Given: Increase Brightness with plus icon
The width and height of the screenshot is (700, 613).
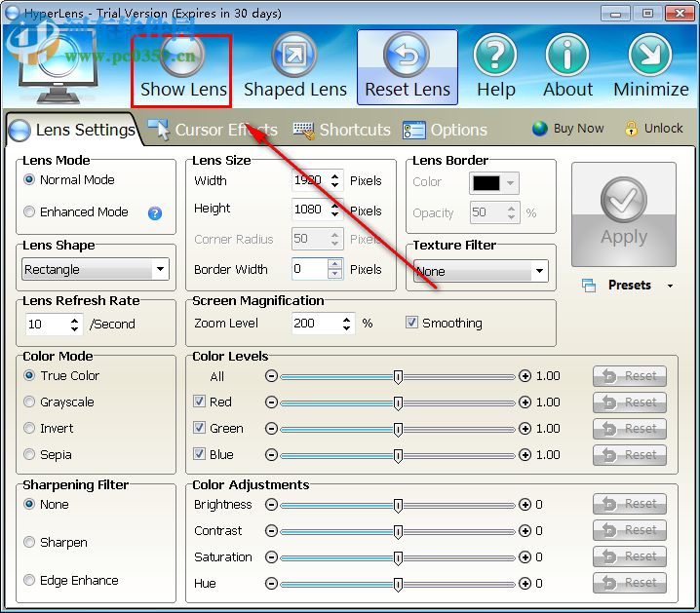Looking at the screenshot, I should point(525,505).
